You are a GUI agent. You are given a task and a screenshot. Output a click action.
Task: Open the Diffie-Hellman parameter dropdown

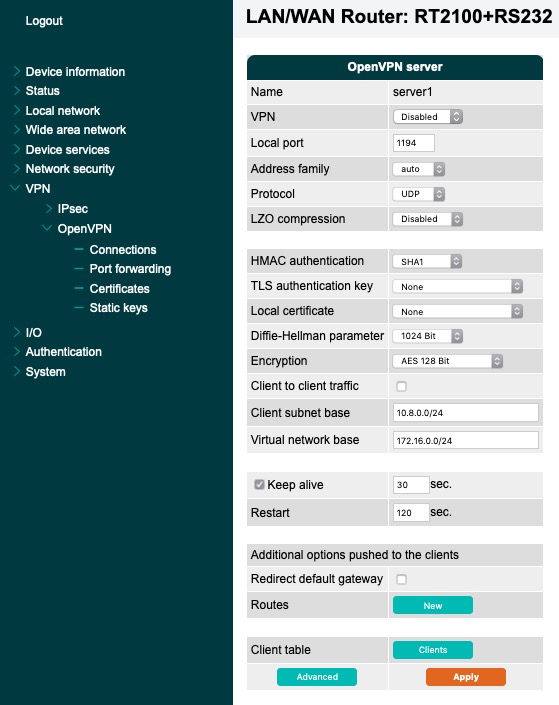(x=428, y=336)
